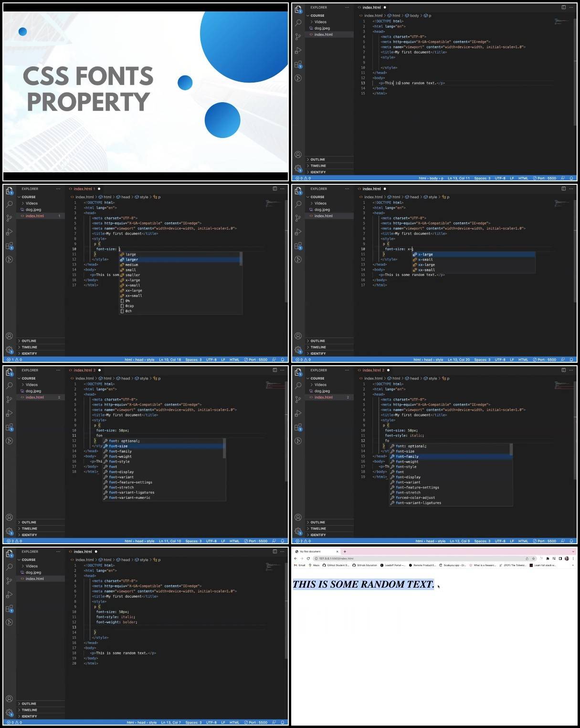Image resolution: width=580 pixels, height=728 pixels.
Task: Reload the page in the browser window
Action: [308, 558]
